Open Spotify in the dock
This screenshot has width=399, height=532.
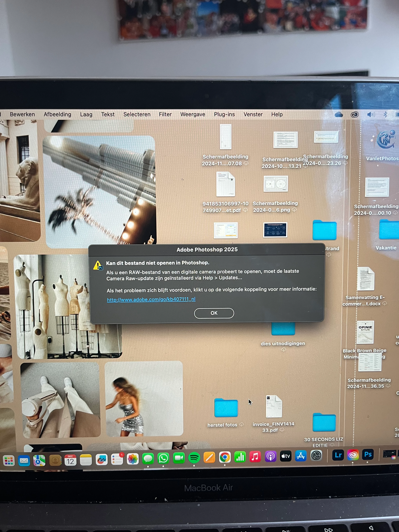tap(194, 458)
